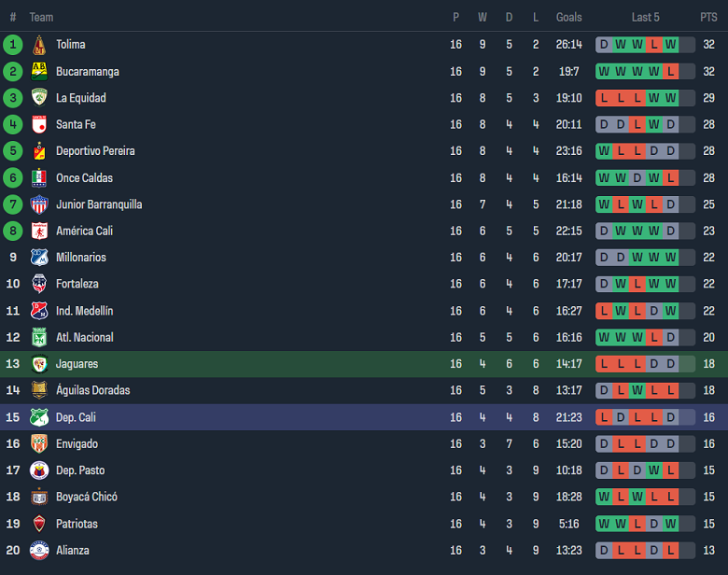The width and height of the screenshot is (728, 575).
Task: Click the Junior Barranquilla team crest icon
Action: pyautogui.click(x=39, y=204)
